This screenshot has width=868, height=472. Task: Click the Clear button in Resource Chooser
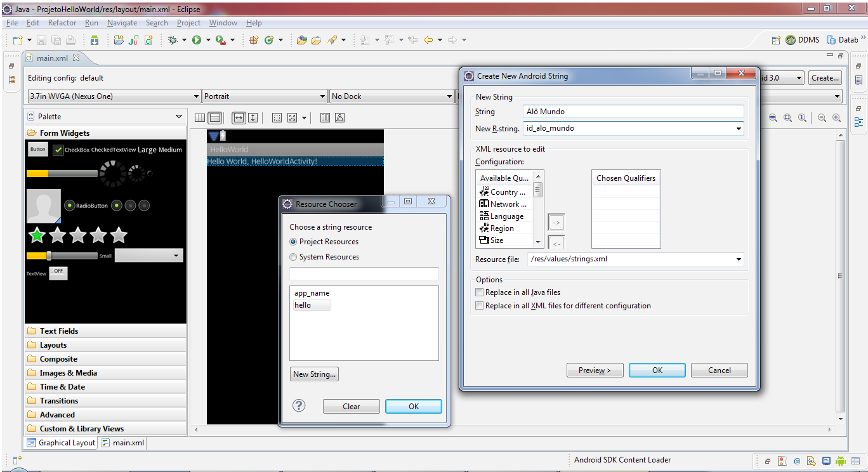tap(352, 407)
